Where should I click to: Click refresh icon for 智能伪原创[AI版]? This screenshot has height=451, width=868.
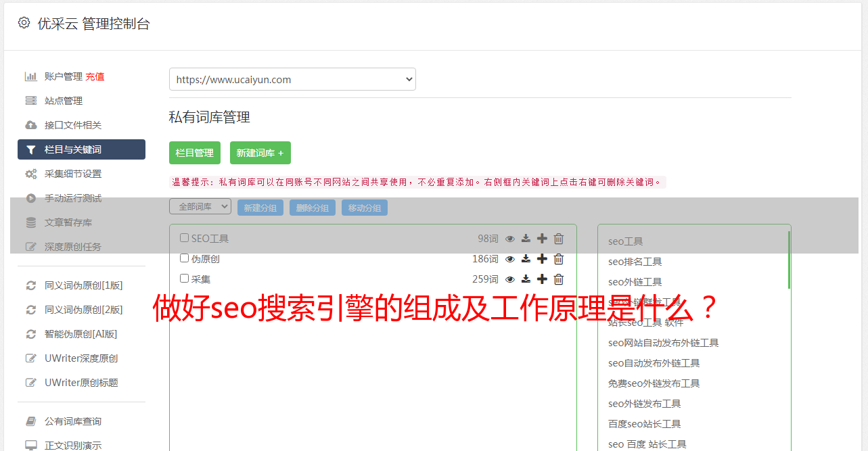point(31,334)
